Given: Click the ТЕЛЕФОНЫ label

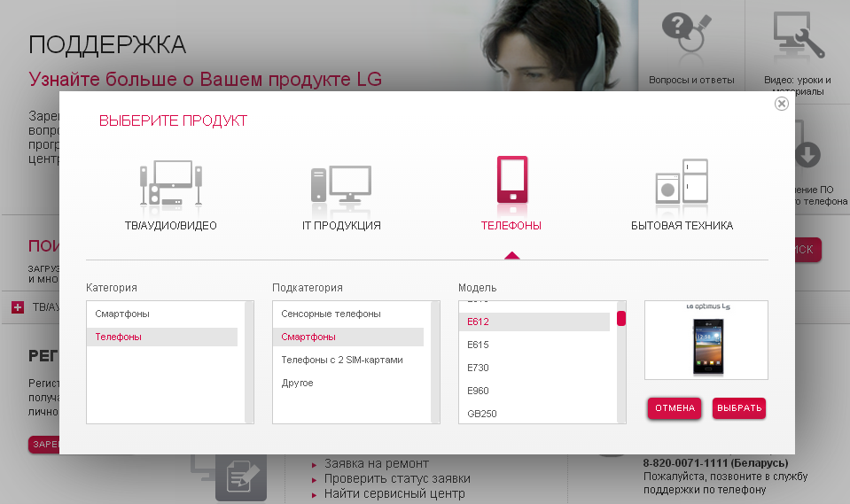Looking at the screenshot, I should pos(511,226).
